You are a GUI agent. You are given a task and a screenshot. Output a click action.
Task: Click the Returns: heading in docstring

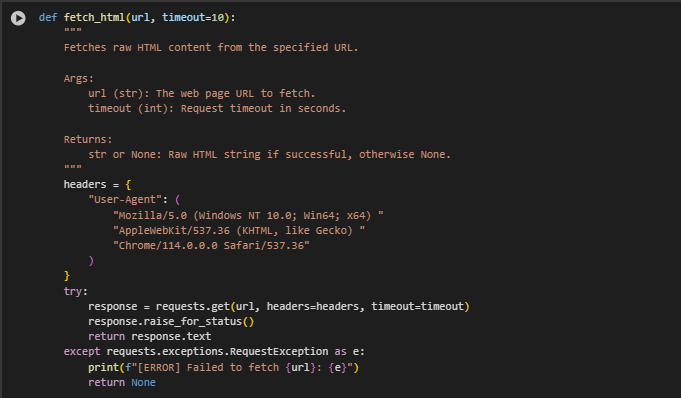pos(88,139)
